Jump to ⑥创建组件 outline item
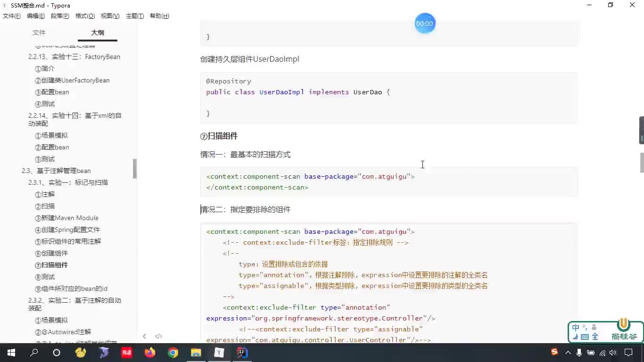644x362 pixels. pyautogui.click(x=51, y=253)
